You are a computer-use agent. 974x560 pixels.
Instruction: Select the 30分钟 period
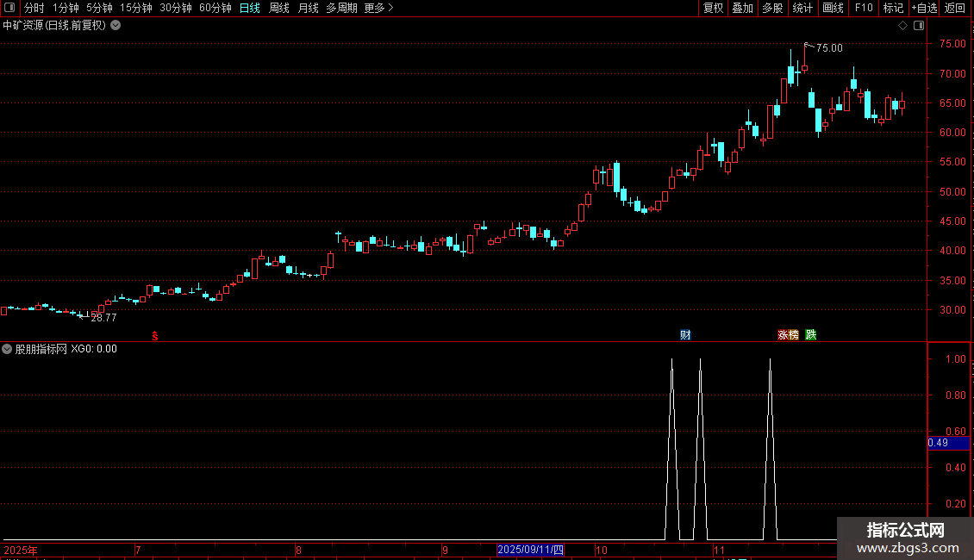[x=175, y=8]
